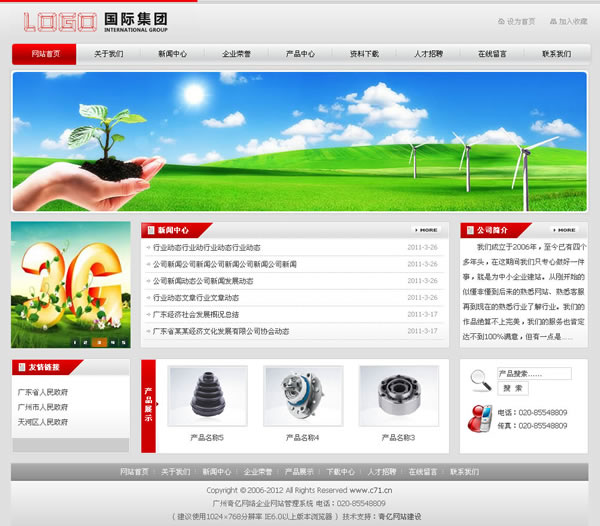Click phone number text 电话：020-85548809
Screen dimensions: 600x526
[532, 412]
